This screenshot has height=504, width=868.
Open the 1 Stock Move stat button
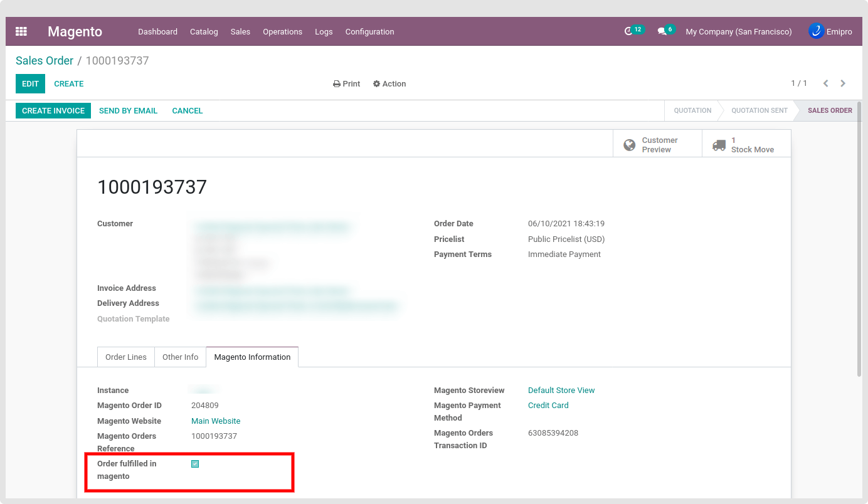[x=746, y=145]
